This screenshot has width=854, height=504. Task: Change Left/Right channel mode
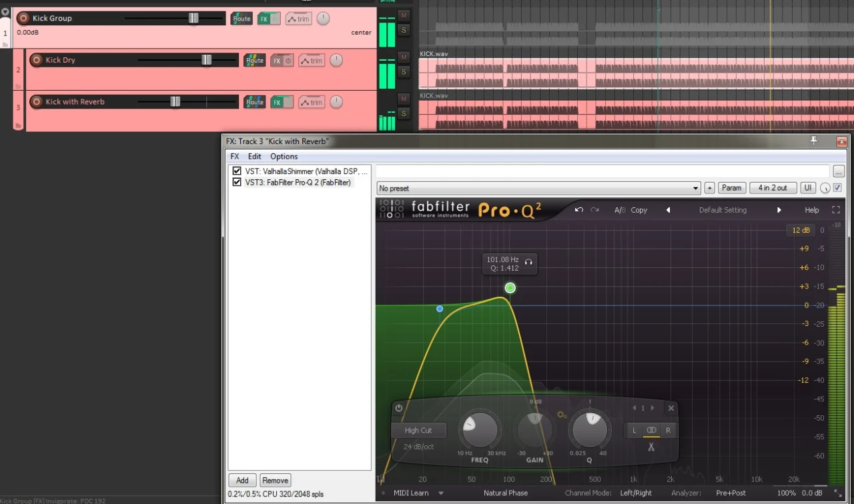click(x=636, y=493)
